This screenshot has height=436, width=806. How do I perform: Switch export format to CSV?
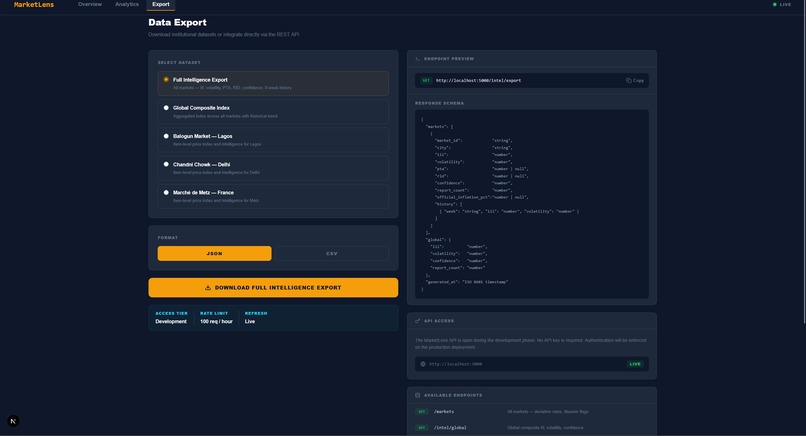click(332, 253)
